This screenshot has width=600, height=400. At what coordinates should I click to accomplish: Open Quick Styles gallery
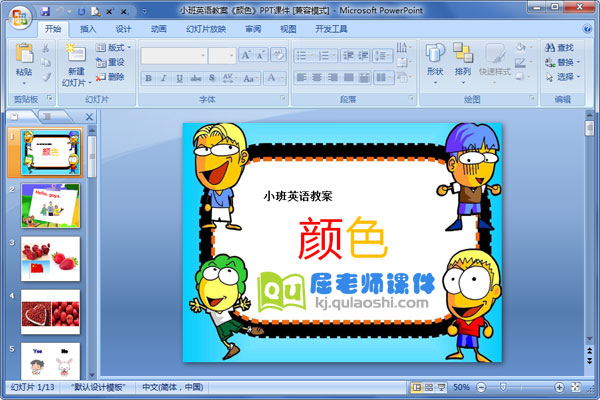[x=495, y=64]
